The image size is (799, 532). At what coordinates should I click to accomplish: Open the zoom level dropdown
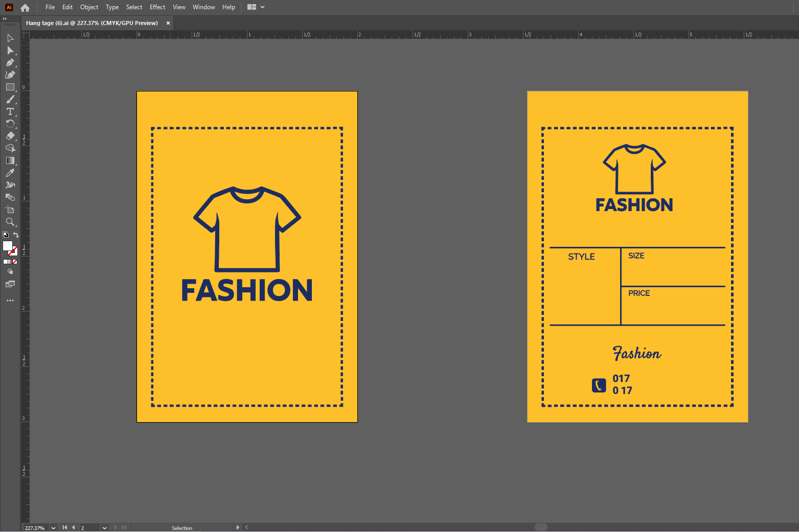pos(53,528)
